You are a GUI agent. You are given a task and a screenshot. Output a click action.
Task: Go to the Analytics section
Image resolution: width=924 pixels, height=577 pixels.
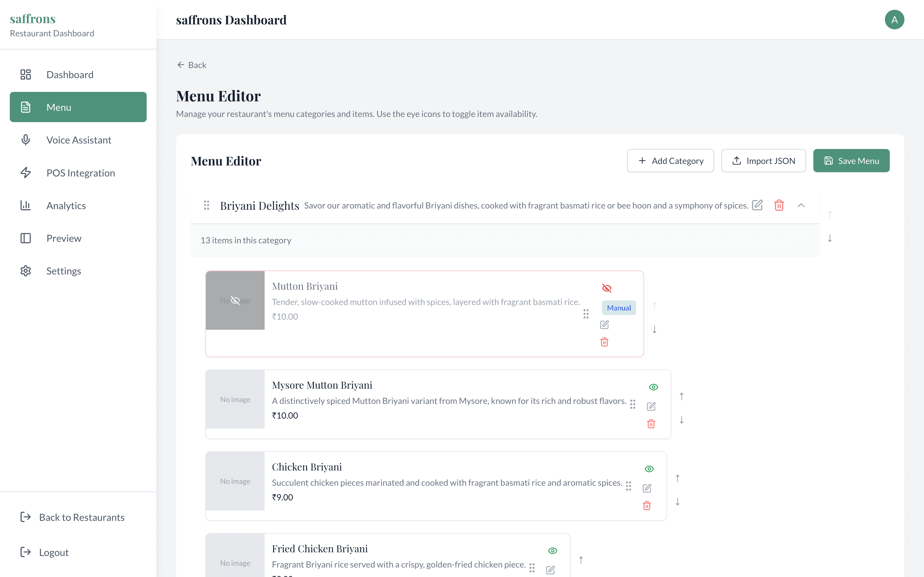click(x=66, y=206)
